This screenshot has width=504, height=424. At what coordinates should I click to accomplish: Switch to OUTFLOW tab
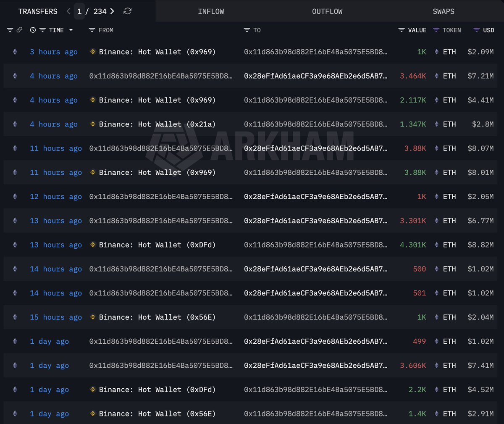327,11
